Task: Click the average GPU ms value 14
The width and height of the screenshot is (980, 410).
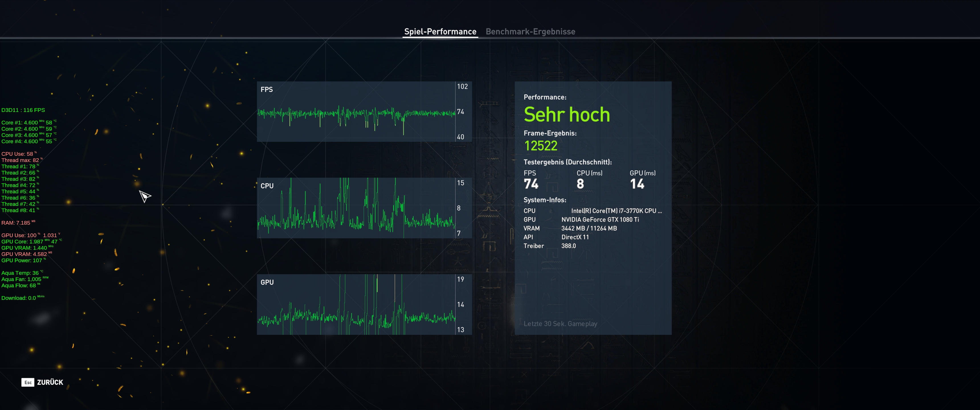Action: 637,184
